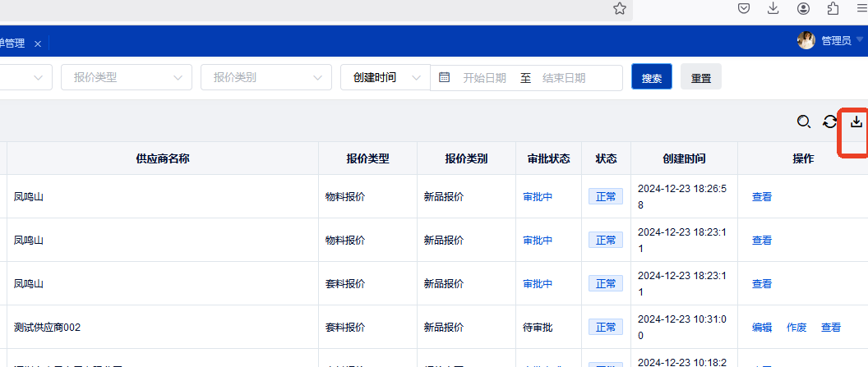Image resolution: width=868 pixels, height=367 pixels.
Task: Open the unlabeled leftmost filter dropdown
Action: tap(26, 77)
